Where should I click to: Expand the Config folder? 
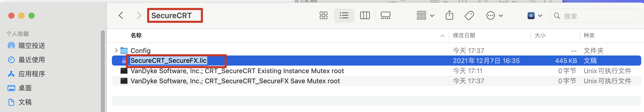[x=116, y=50]
